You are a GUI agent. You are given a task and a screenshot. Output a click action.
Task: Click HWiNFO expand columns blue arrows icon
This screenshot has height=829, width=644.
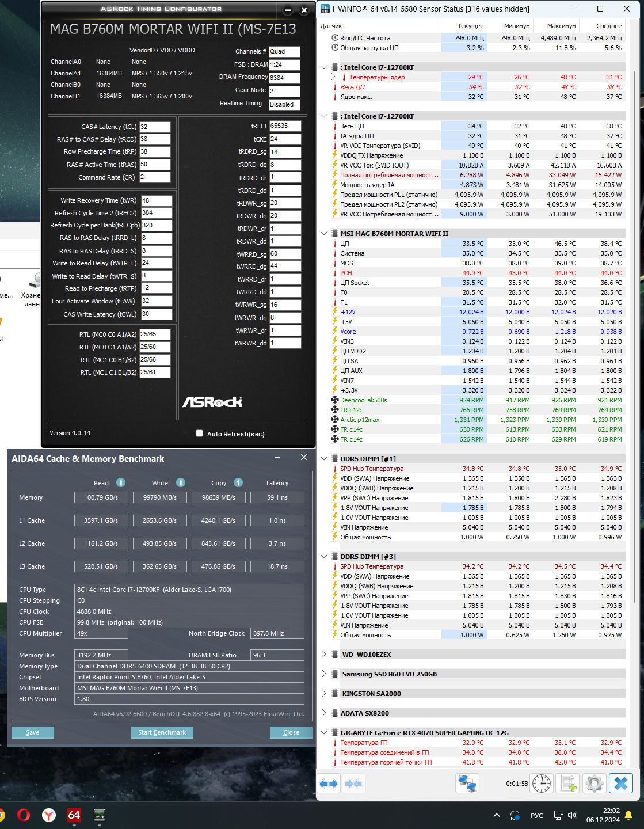coord(329,784)
